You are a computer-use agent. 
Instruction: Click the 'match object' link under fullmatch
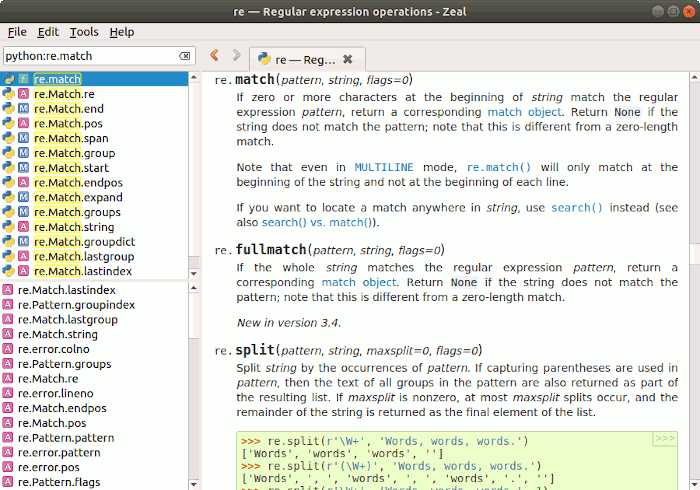[x=359, y=283]
